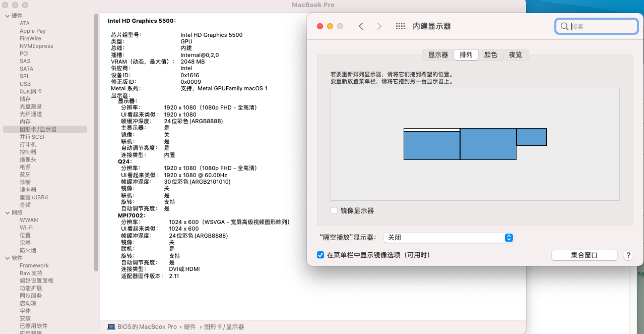Click the sidebar vertical scrollbar
This screenshot has height=334, width=644.
tap(96, 142)
